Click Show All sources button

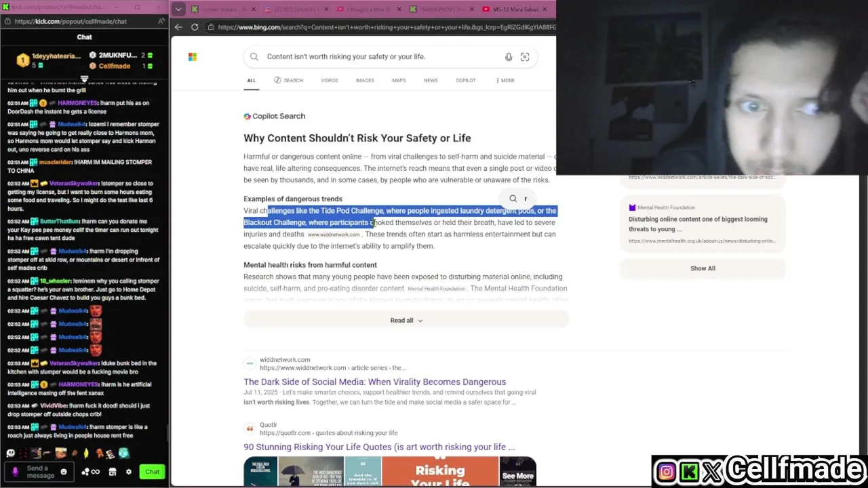pyautogui.click(x=703, y=268)
